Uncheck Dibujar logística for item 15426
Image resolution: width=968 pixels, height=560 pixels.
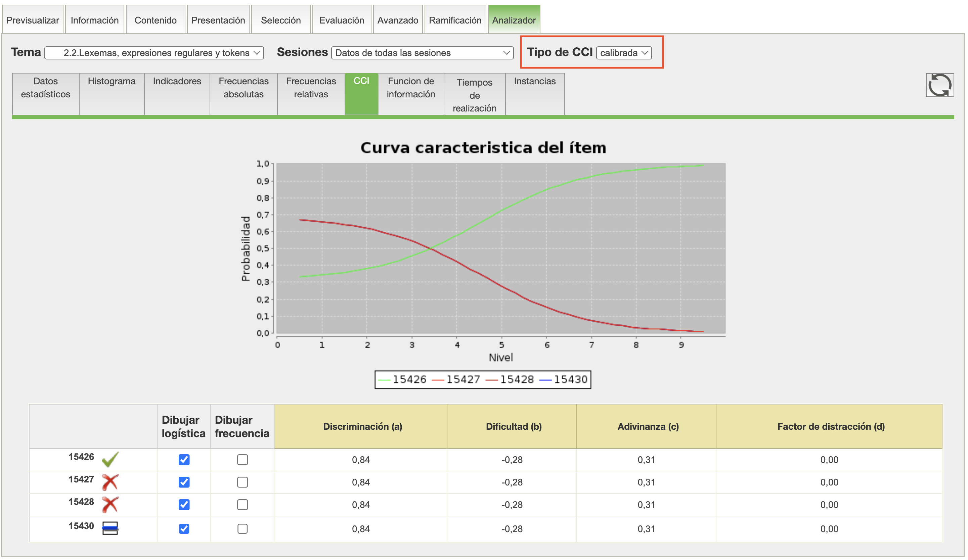pyautogui.click(x=184, y=459)
